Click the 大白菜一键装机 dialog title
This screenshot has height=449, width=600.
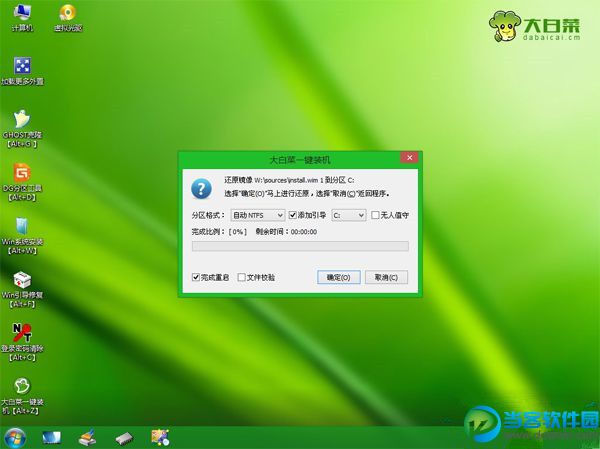[x=300, y=160]
